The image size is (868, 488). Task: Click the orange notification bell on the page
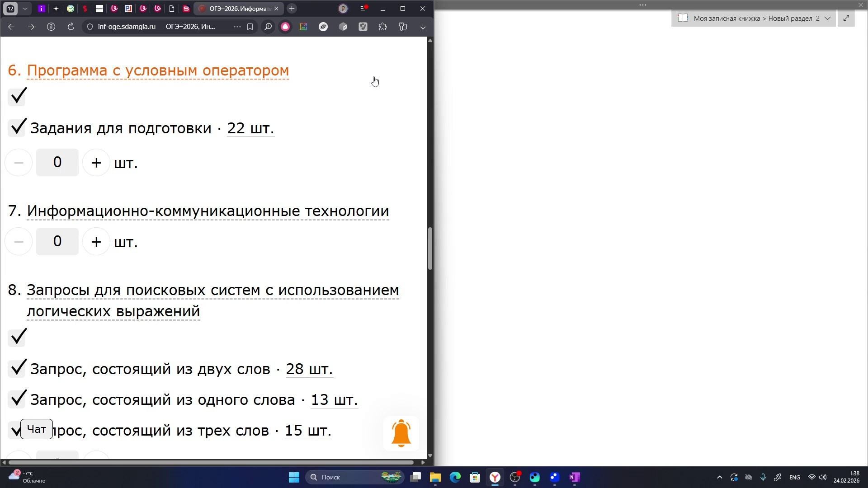[x=401, y=433]
